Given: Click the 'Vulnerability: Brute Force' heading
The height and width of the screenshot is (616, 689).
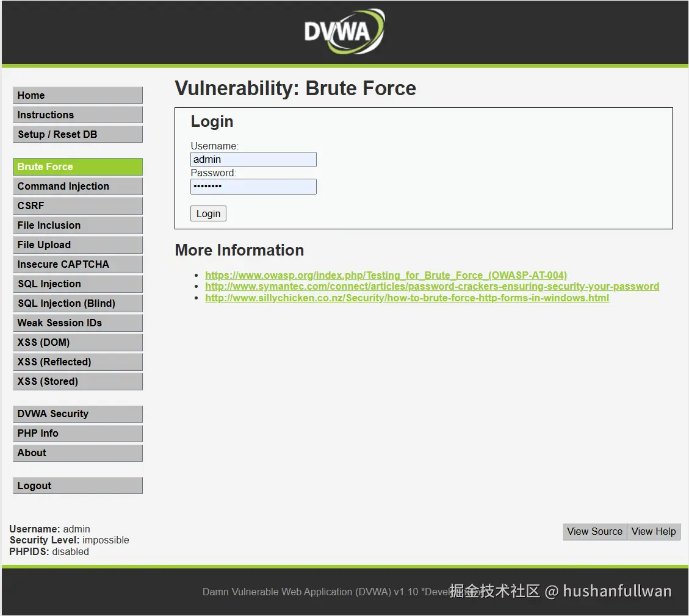Looking at the screenshot, I should [295, 88].
